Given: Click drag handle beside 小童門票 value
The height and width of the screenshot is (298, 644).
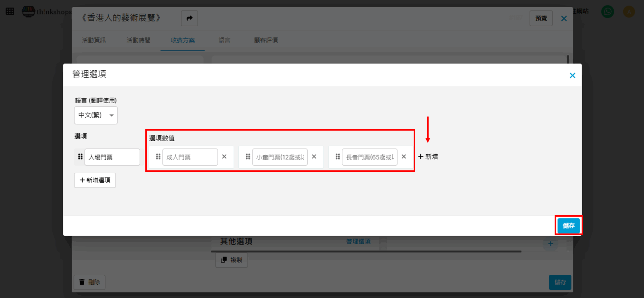Looking at the screenshot, I should [248, 157].
